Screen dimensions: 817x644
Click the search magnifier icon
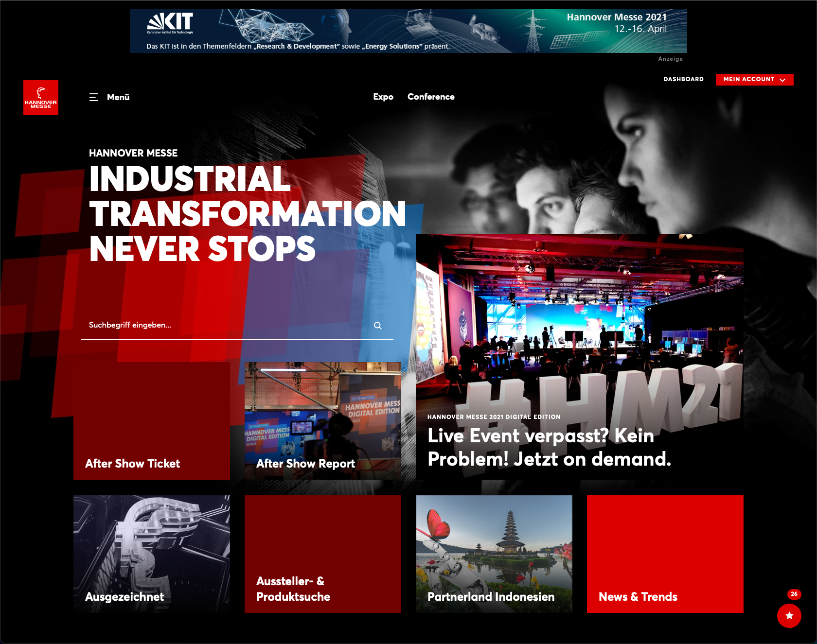(x=377, y=326)
